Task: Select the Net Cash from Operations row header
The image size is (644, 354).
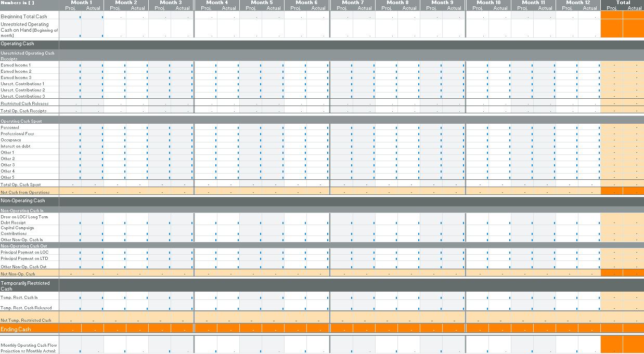Action: click(x=25, y=192)
